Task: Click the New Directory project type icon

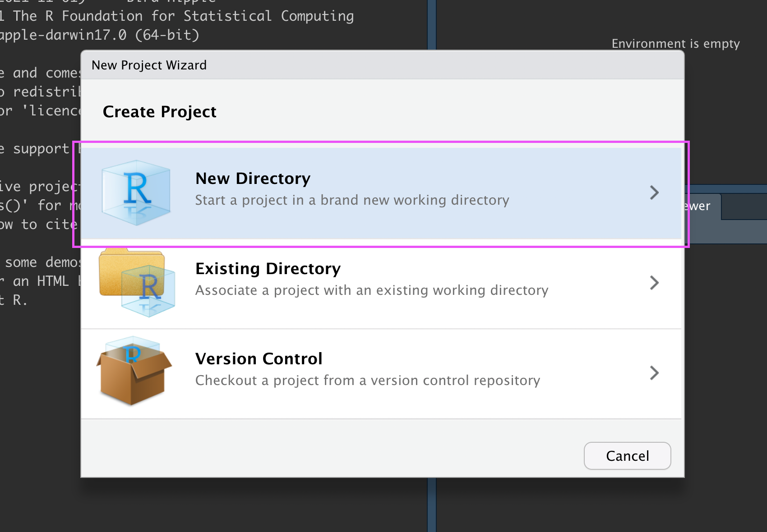Action: (x=135, y=192)
